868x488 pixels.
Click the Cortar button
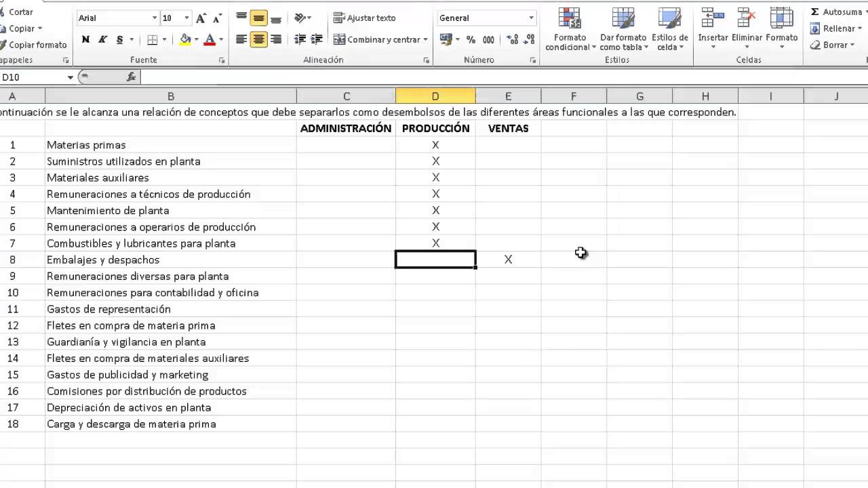(x=16, y=12)
